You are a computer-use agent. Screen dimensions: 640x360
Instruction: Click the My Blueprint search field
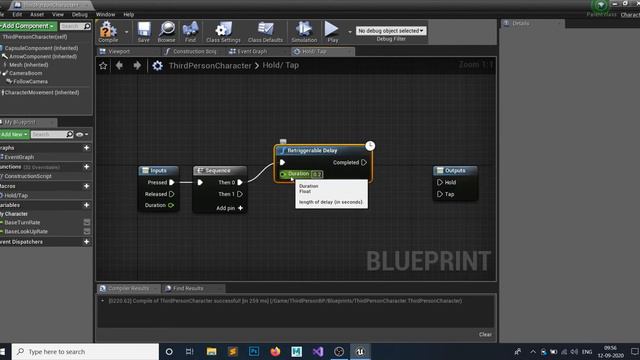tap(52, 134)
